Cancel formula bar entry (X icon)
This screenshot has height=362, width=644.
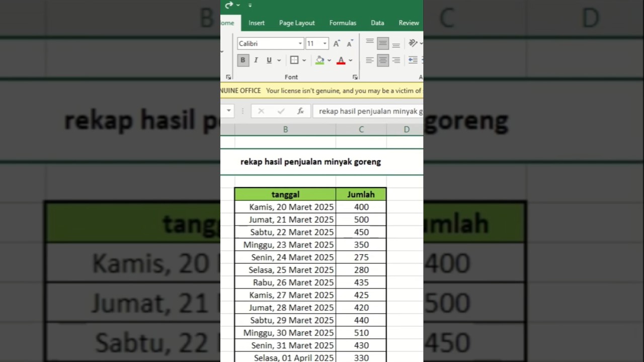pos(261,111)
